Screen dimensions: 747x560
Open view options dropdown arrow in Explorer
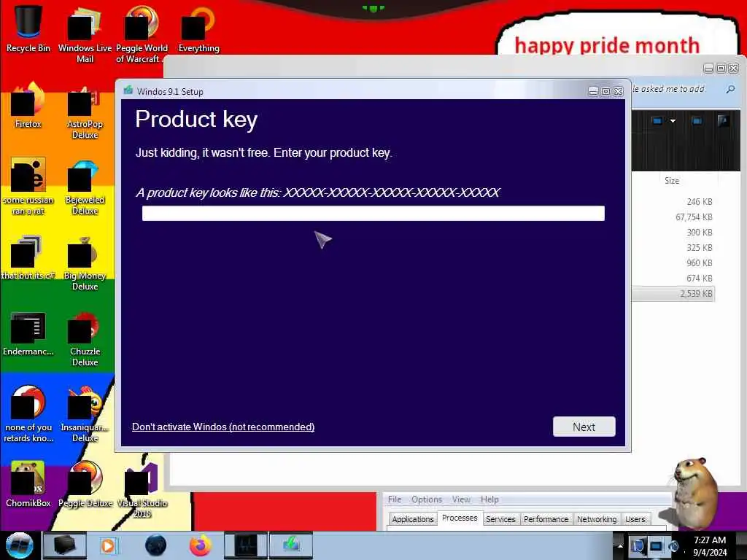pyautogui.click(x=673, y=121)
